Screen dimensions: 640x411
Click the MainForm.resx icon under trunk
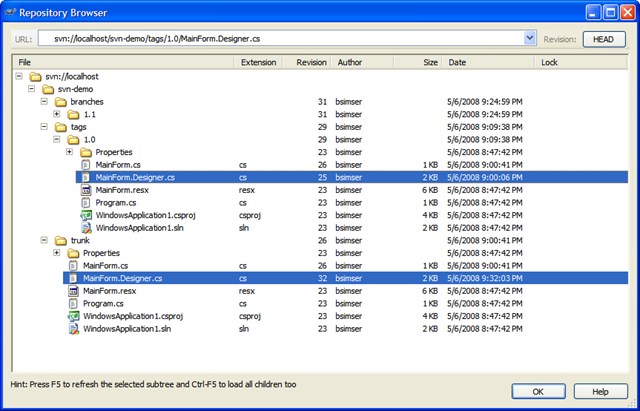(x=73, y=291)
